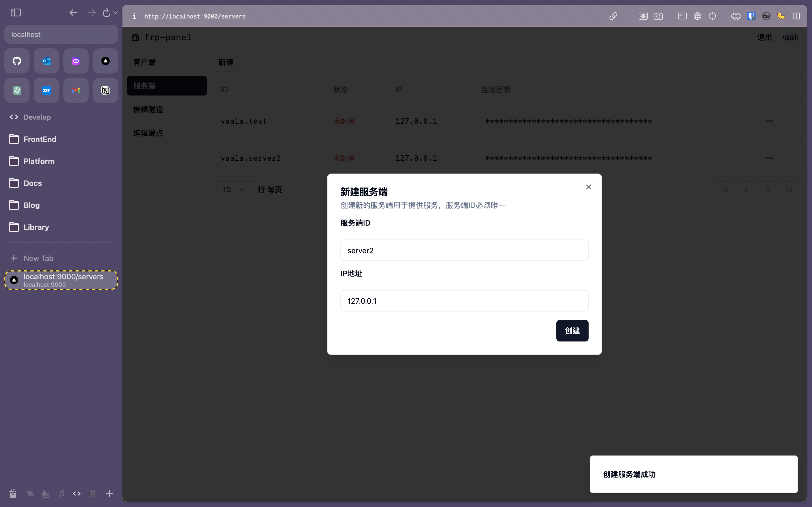Open the ChatGPT shortcut tile

pyautogui.click(x=17, y=91)
